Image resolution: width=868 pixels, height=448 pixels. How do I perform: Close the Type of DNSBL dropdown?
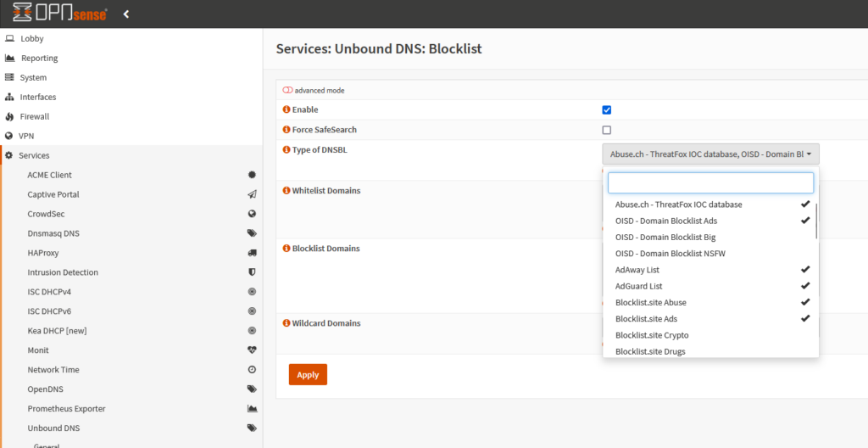tap(711, 154)
